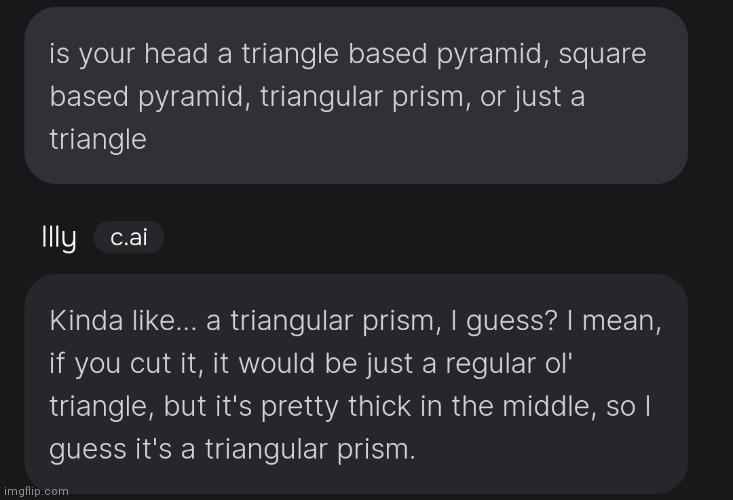Click the c.ai badge next to Illy
733x500 pixels.
coord(128,238)
